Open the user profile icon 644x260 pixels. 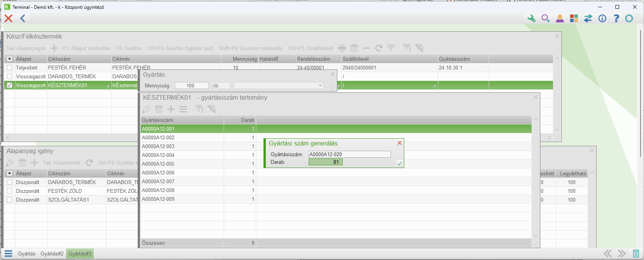point(560,18)
